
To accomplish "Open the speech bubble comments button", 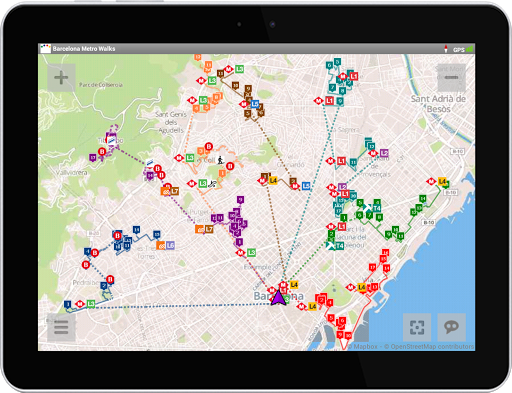I will [451, 327].
